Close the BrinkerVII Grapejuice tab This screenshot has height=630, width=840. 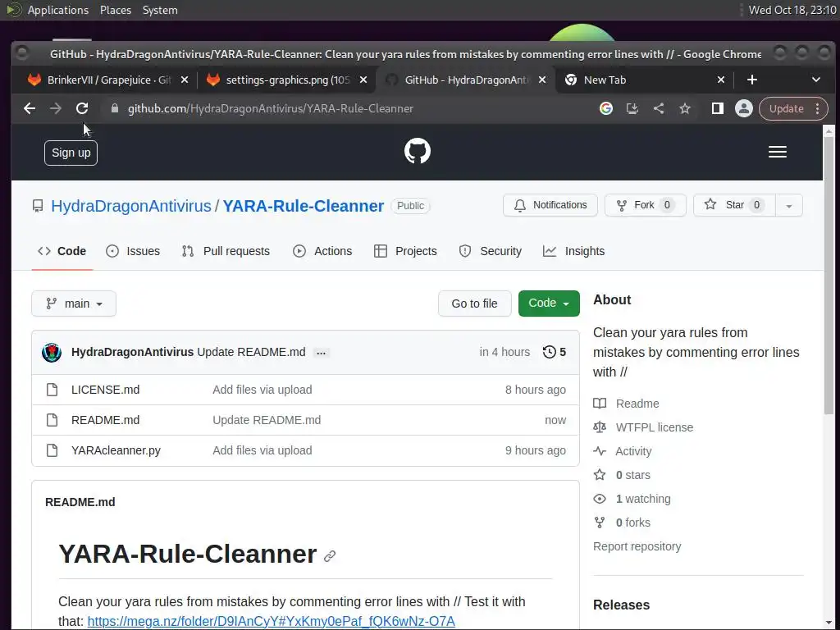click(185, 80)
